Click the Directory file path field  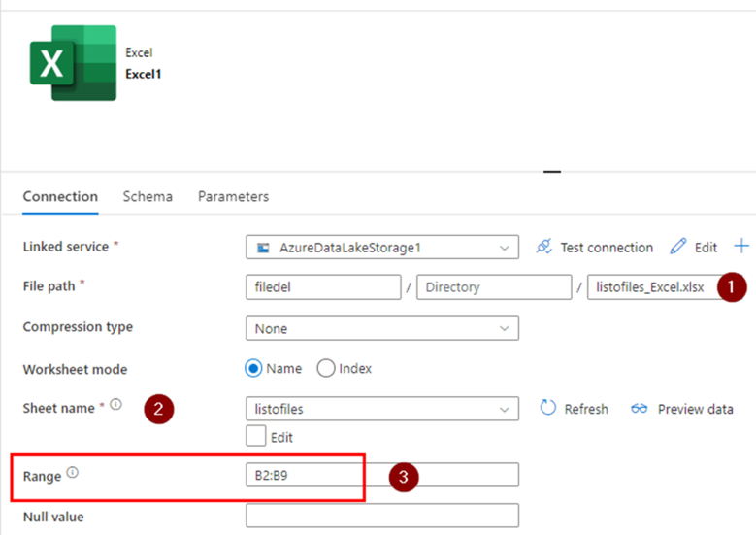coord(494,287)
